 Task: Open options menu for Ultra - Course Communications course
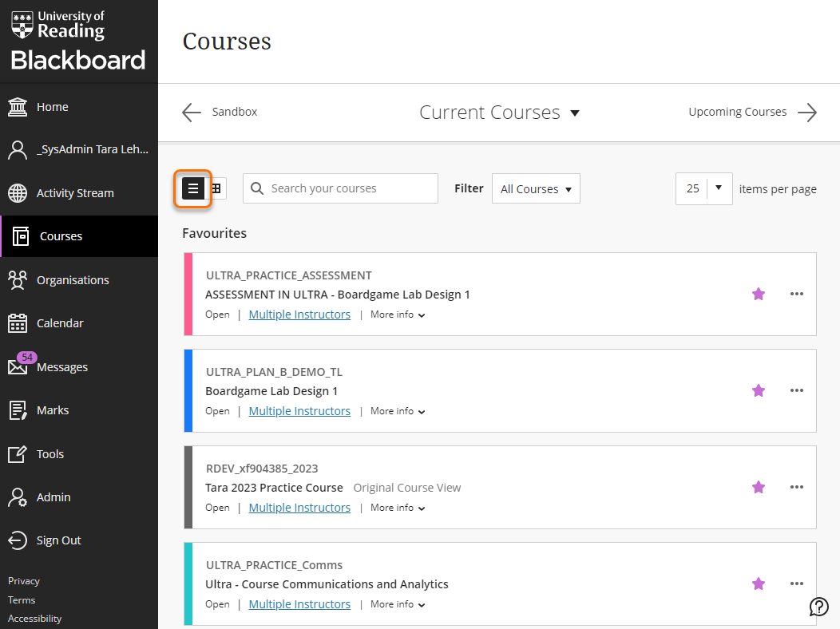[797, 584]
